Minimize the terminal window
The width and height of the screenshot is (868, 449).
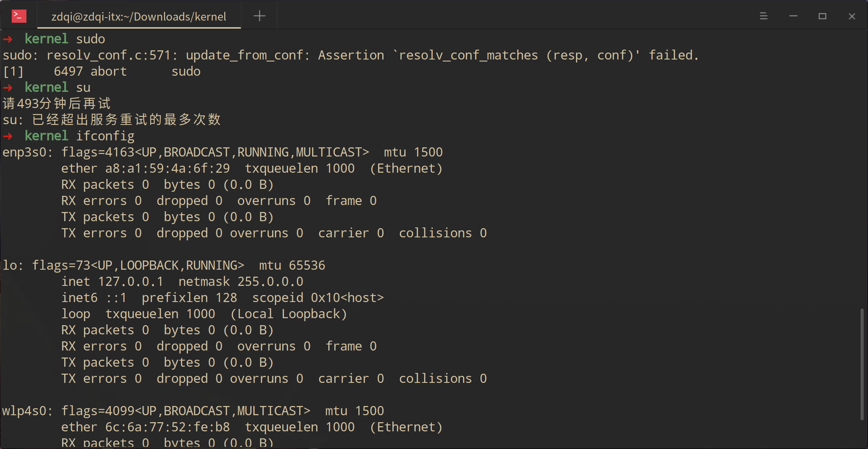[793, 16]
